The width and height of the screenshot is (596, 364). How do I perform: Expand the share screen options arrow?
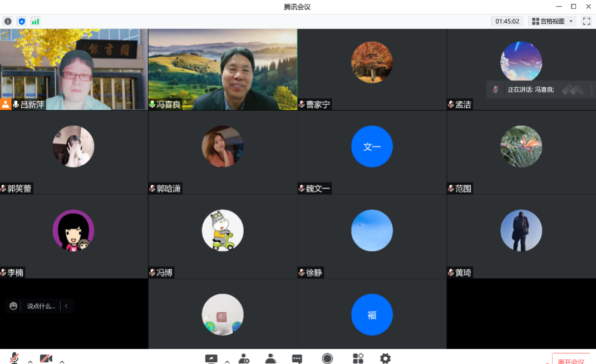227,361
